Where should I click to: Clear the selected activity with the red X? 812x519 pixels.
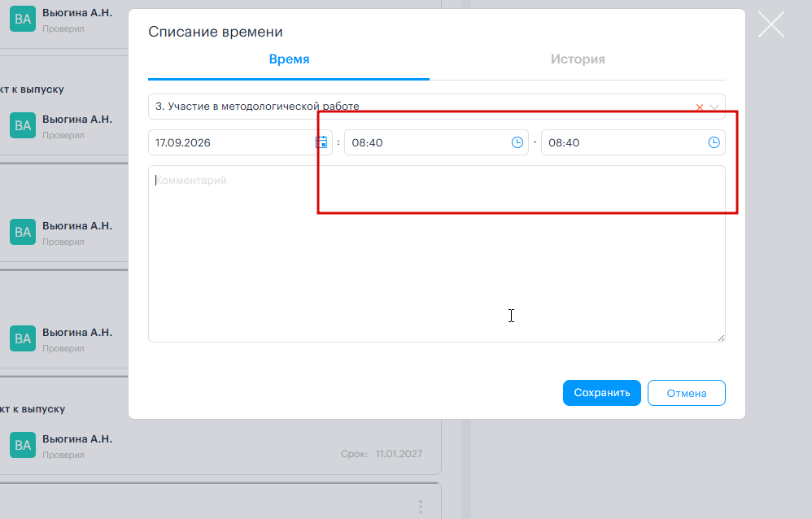coord(699,107)
